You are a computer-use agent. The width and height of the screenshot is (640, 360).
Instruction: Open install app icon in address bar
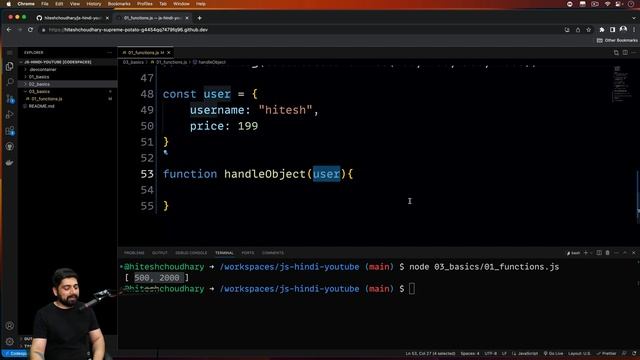(x=567, y=30)
